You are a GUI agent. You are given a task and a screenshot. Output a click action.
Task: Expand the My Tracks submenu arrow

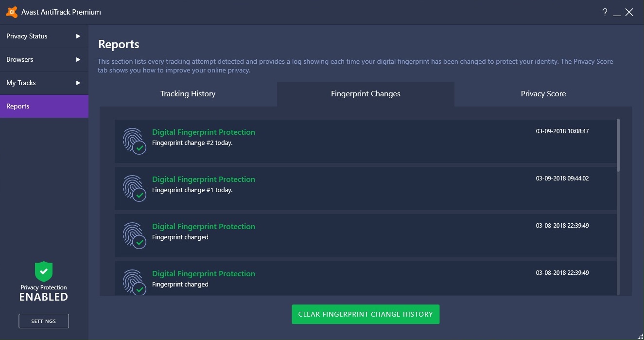(78, 83)
